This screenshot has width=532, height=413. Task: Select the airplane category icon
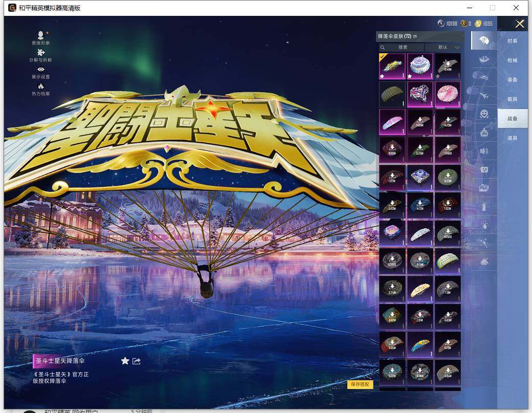(484, 96)
